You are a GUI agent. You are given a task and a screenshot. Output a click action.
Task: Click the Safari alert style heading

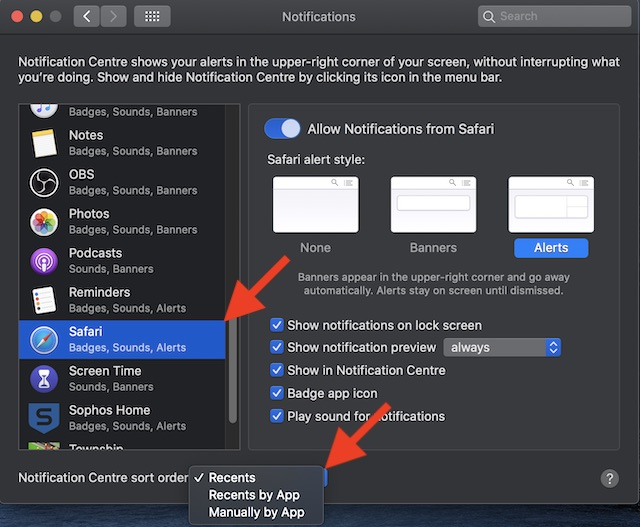(x=316, y=159)
